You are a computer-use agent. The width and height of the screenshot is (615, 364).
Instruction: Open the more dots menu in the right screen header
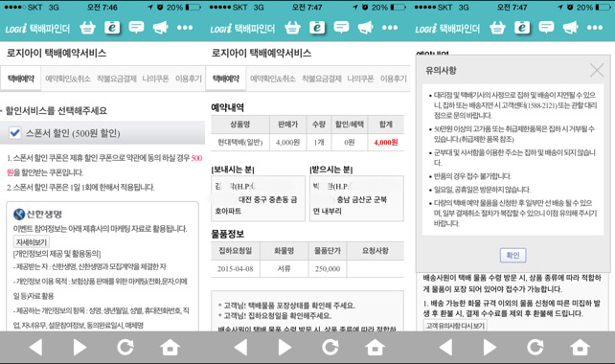coord(595,28)
